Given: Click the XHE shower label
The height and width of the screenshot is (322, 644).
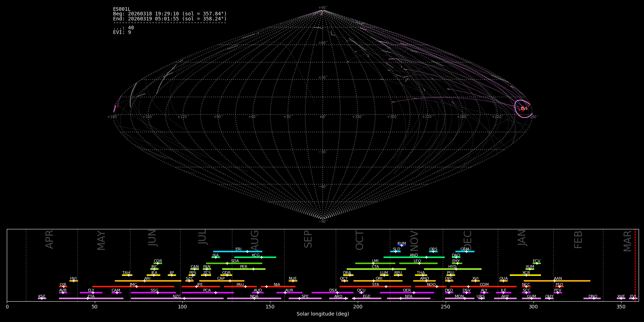Looking at the screenshot, I should pos(621,296).
